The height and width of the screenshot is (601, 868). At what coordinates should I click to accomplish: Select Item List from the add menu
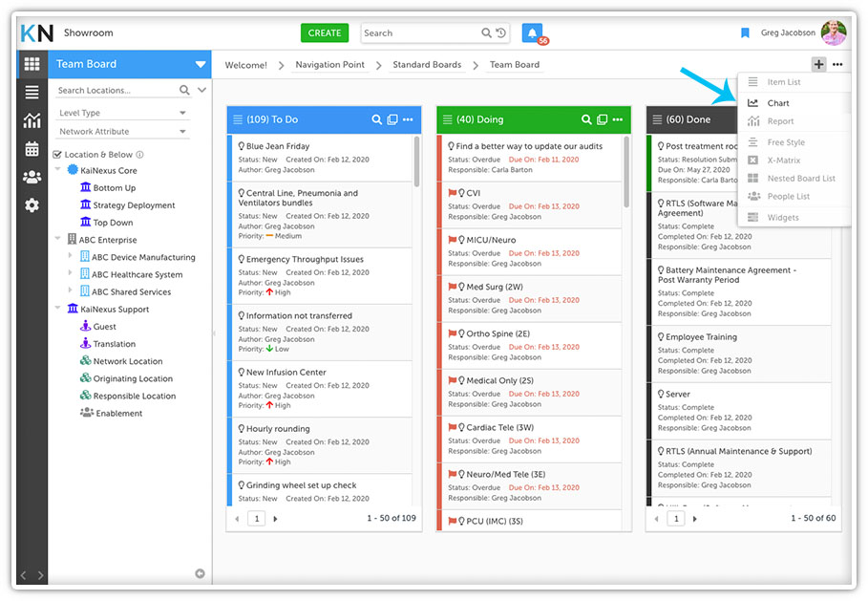point(794,82)
